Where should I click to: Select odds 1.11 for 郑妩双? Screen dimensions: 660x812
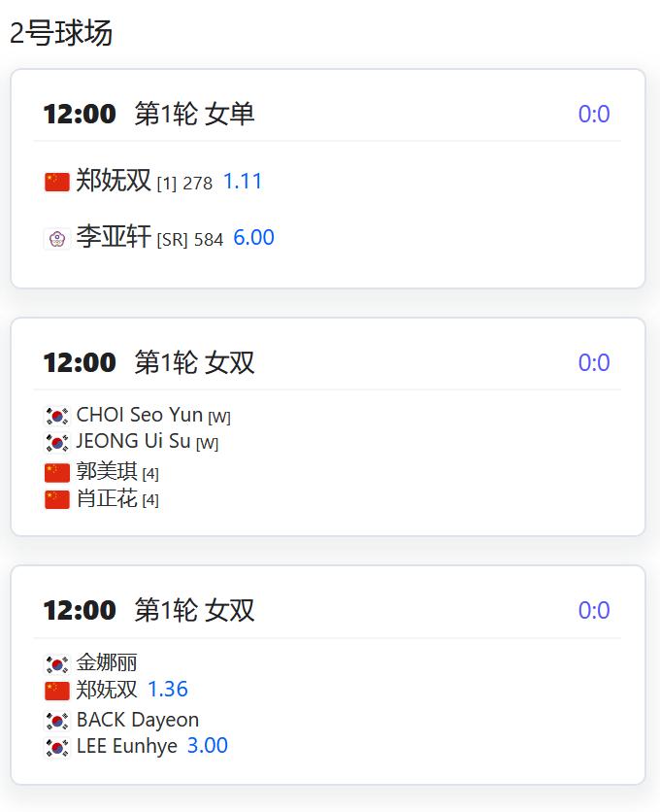pos(243,182)
